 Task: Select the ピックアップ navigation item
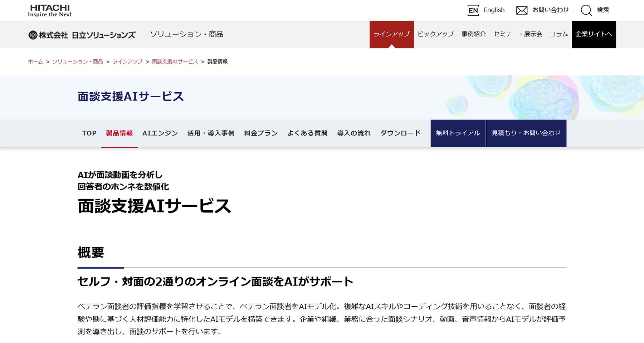click(436, 34)
